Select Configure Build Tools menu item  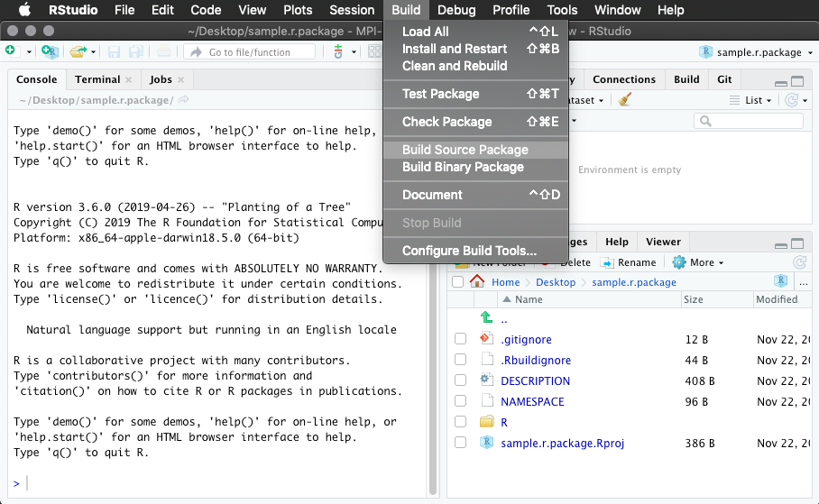(x=476, y=251)
